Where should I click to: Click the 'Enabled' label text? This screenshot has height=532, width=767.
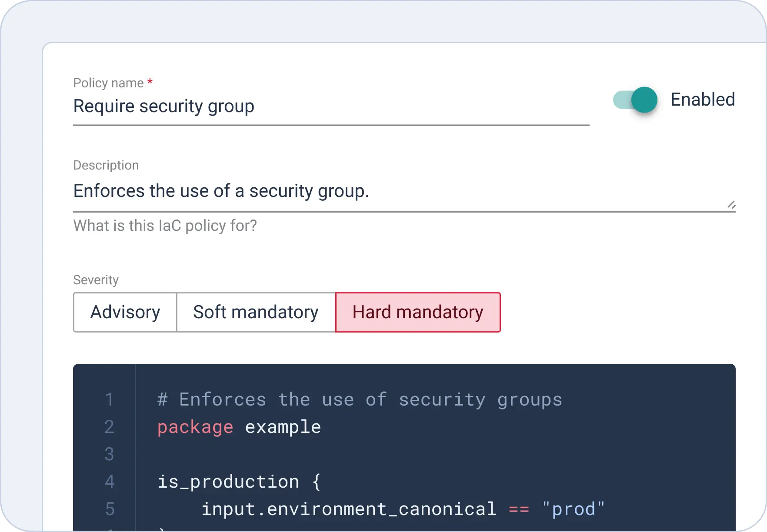[x=702, y=100]
